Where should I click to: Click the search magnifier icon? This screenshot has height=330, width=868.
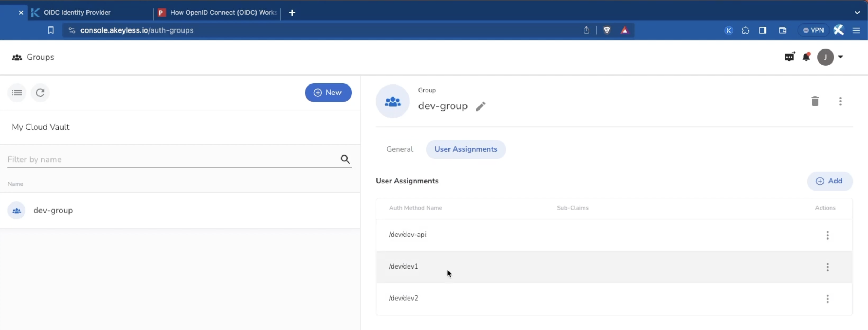[x=345, y=159]
